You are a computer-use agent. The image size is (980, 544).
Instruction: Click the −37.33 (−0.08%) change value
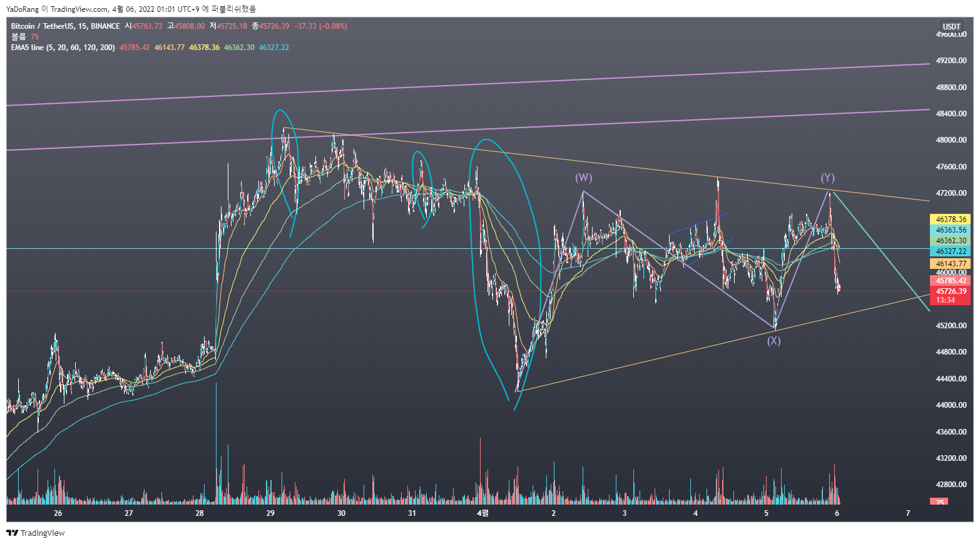(320, 26)
